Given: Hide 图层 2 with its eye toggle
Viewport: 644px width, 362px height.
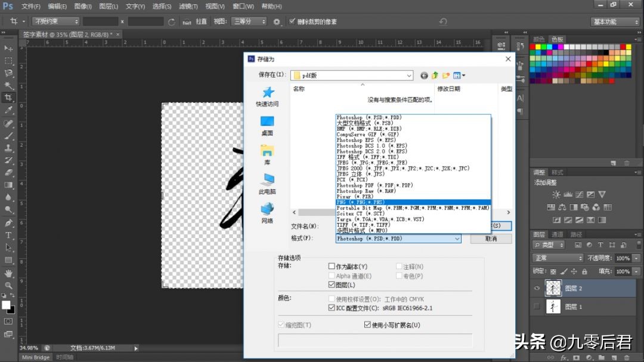Looking at the screenshot, I should (x=537, y=288).
